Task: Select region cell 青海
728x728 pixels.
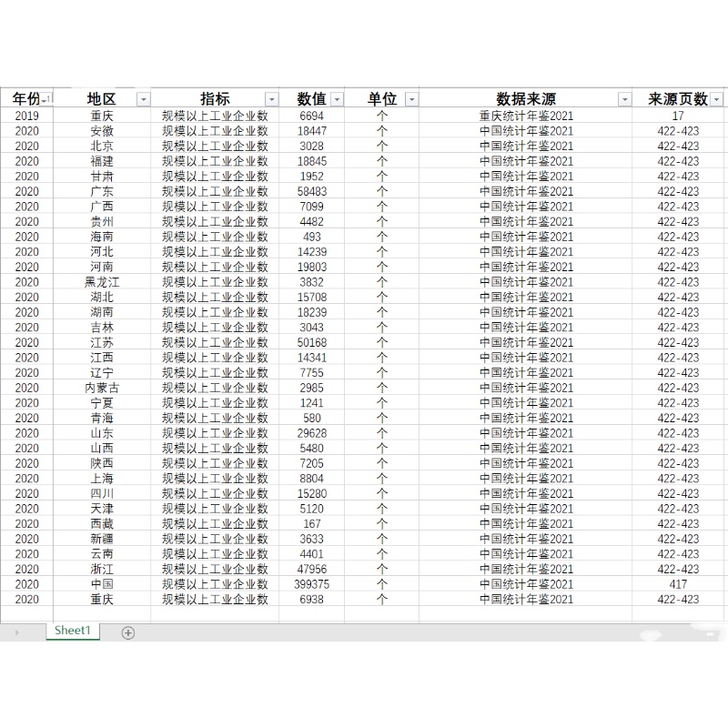Action: point(102,418)
